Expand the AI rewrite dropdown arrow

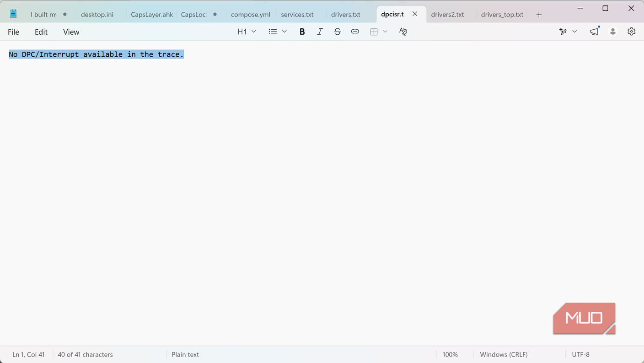point(575,32)
